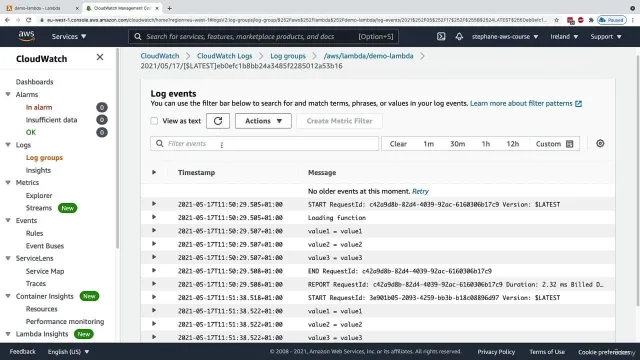Expand the Loading function log row
Image resolution: width=640 pixels, height=360 pixels.
154,217
